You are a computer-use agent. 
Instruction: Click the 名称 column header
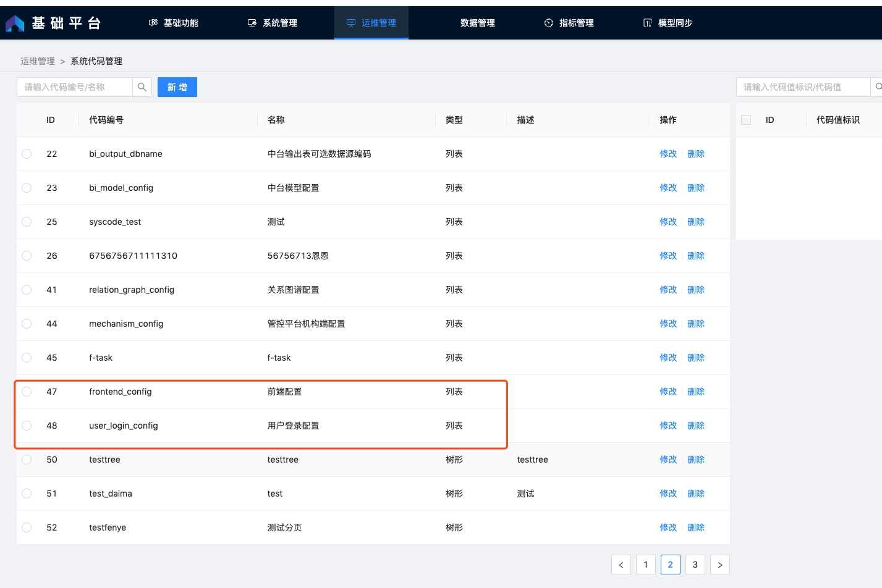coord(276,120)
